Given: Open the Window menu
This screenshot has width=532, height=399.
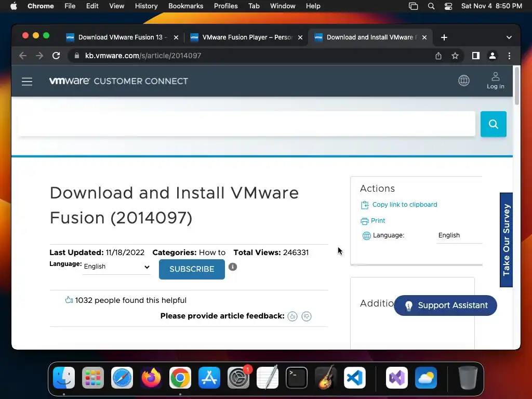Looking at the screenshot, I should 283,6.
